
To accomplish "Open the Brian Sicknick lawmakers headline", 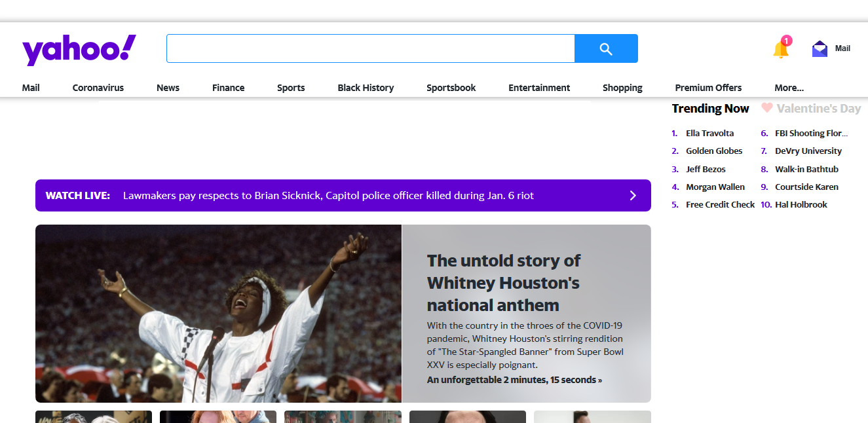I will click(x=328, y=195).
